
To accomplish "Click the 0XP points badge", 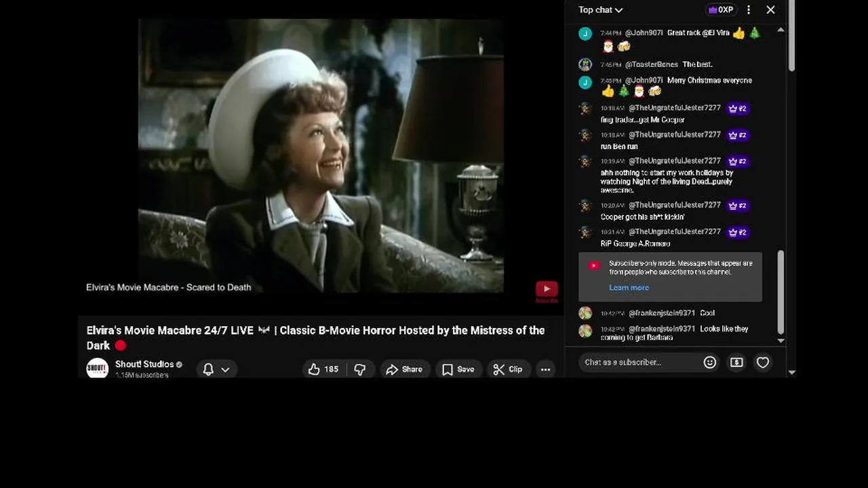I will [x=721, y=9].
